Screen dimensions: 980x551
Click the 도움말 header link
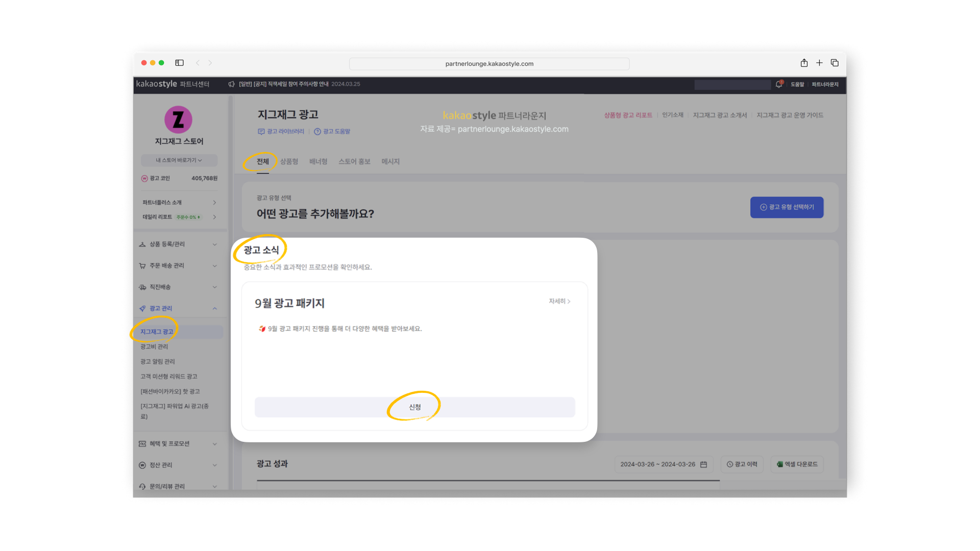[x=797, y=85]
